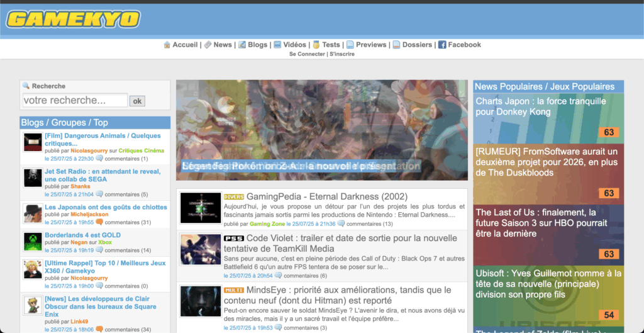The height and width of the screenshot is (333, 644).
Task: Open the Vidéos menu item
Action: [294, 45]
